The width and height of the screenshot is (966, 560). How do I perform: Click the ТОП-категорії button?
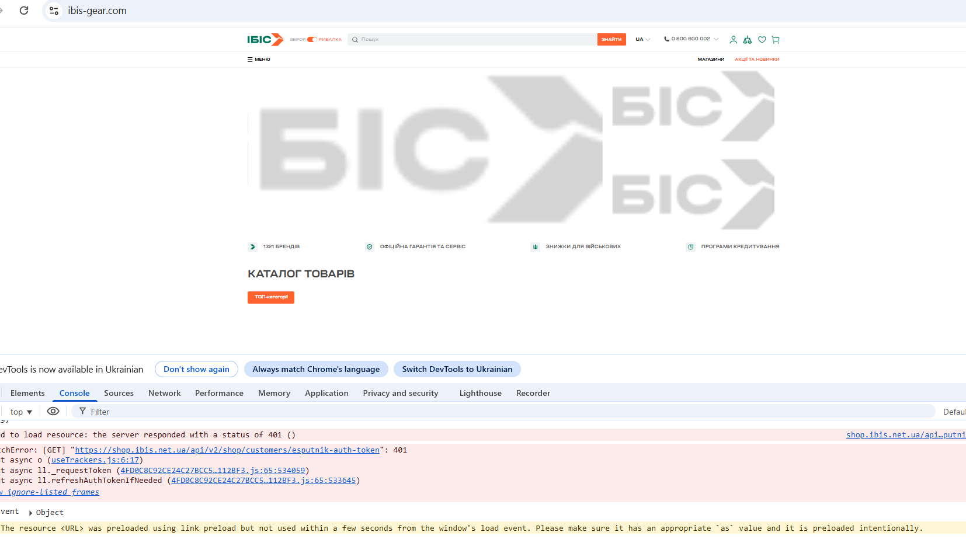coord(271,297)
